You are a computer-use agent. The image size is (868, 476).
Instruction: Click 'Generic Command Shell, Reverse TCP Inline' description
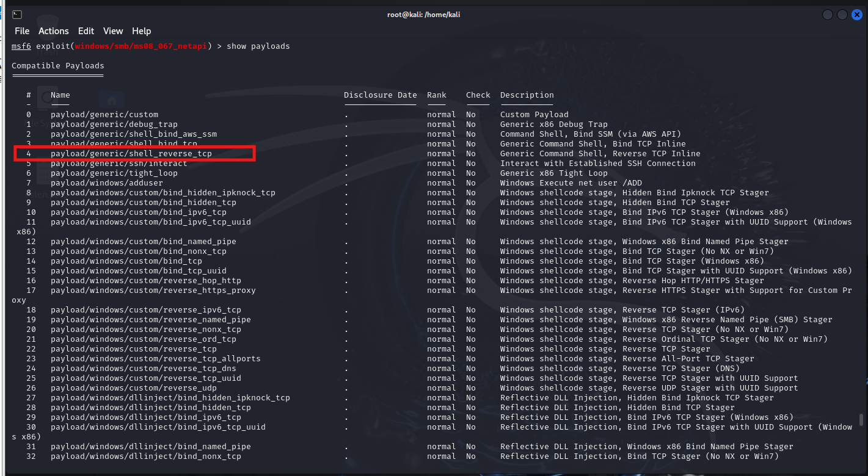tap(600, 154)
